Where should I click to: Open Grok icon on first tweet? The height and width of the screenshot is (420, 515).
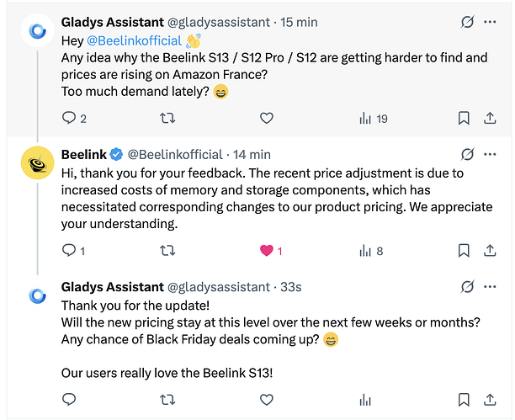click(x=468, y=22)
